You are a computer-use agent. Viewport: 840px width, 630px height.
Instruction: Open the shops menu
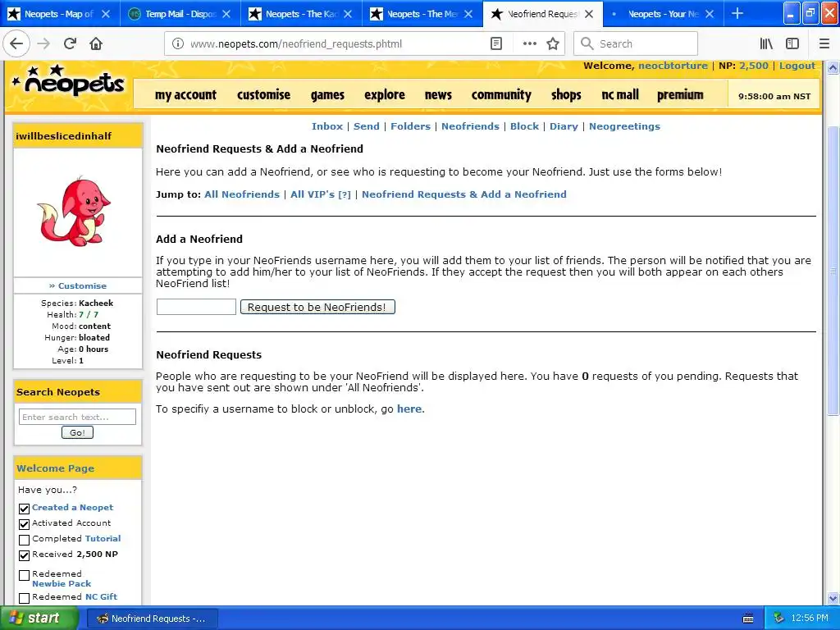click(x=566, y=95)
